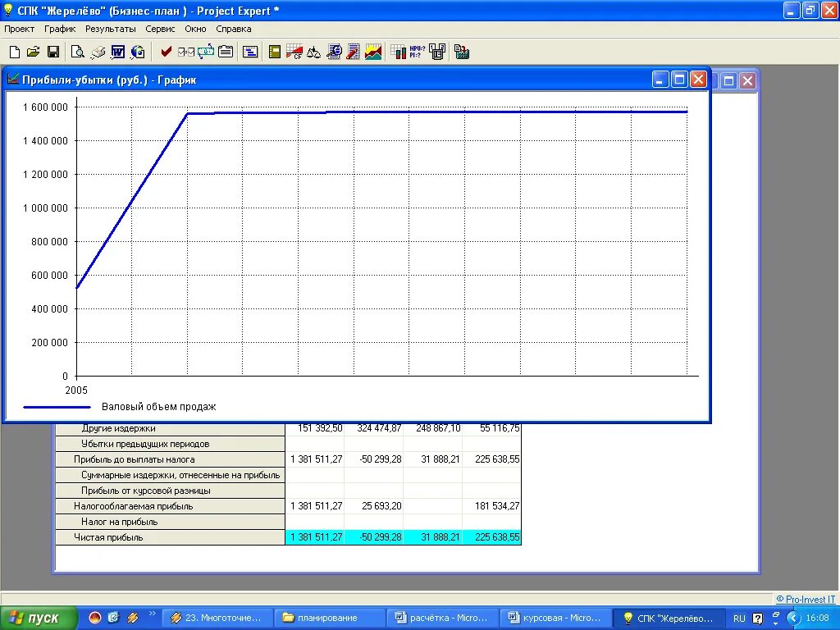Click the highlighted cell -50 299,28 in Чистая прибыль
The width and height of the screenshot is (840, 630).
[374, 537]
